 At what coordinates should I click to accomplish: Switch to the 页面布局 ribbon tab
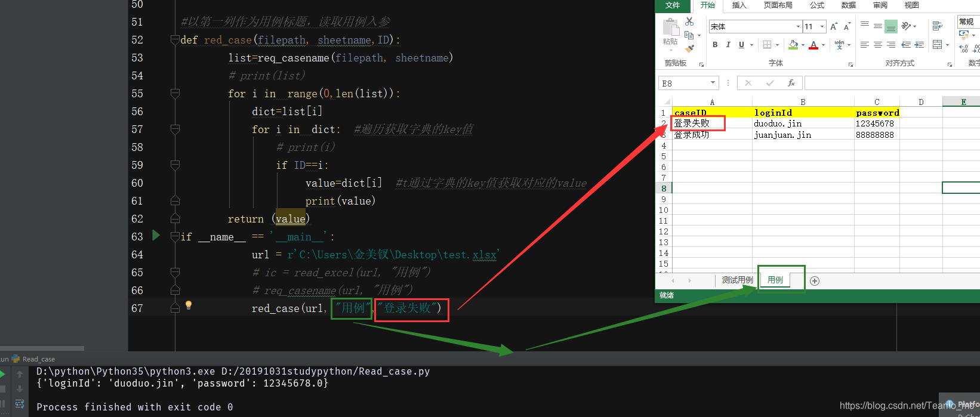point(778,5)
